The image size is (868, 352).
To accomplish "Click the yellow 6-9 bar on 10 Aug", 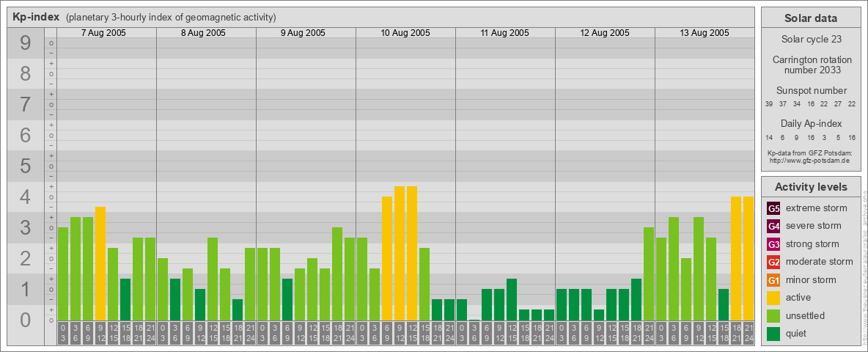I will pyautogui.click(x=387, y=258).
